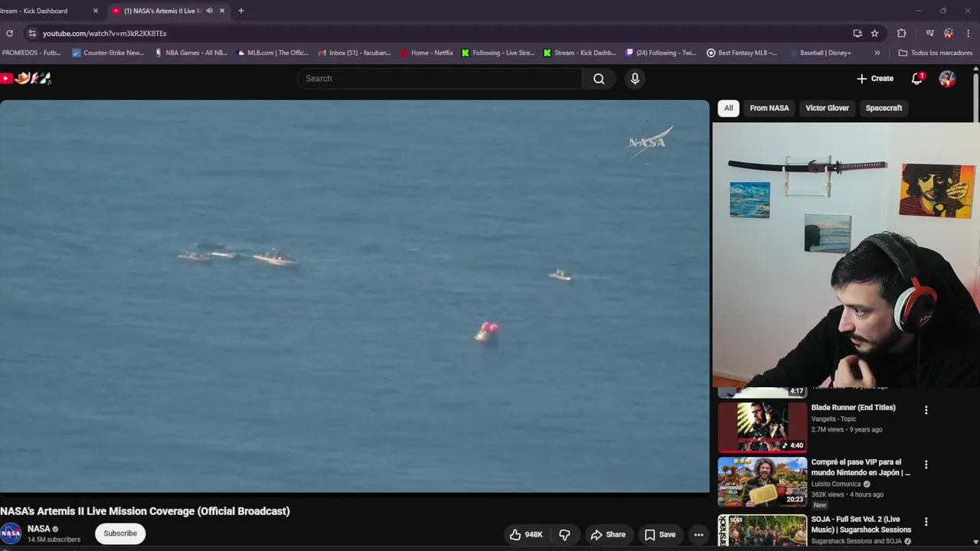Image resolution: width=980 pixels, height=551 pixels.
Task: Select the From NASA filter chip
Action: [769, 108]
